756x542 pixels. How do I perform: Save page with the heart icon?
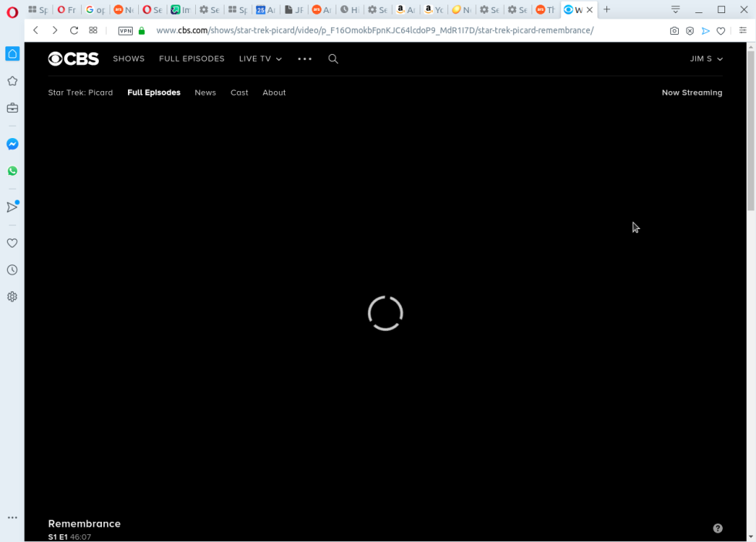pyautogui.click(x=721, y=30)
